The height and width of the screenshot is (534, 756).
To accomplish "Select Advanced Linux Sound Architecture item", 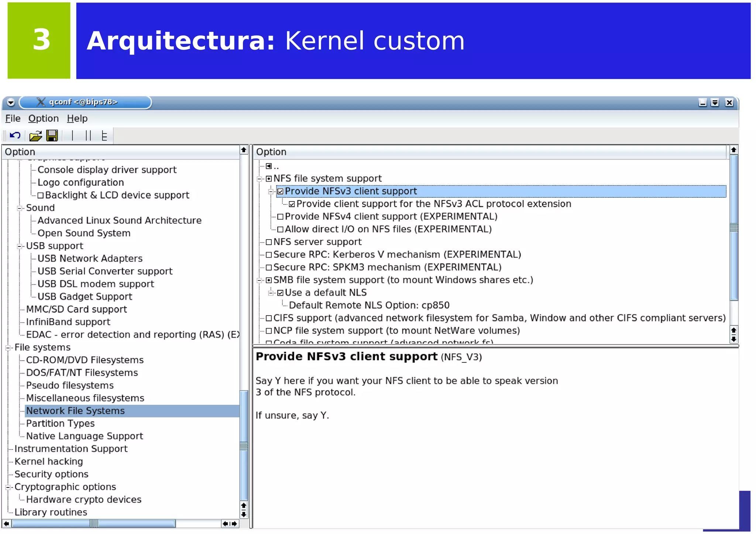I will (120, 221).
